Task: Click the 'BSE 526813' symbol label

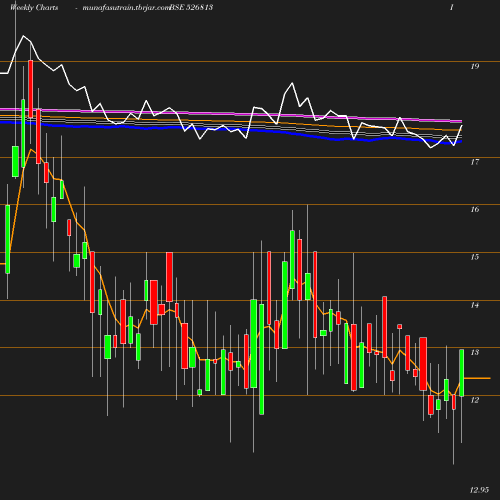Action: tap(191, 7)
